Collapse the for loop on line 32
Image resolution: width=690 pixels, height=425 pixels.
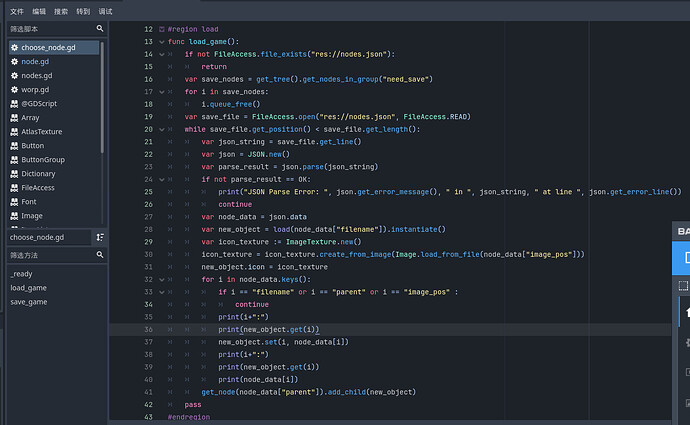click(x=161, y=280)
